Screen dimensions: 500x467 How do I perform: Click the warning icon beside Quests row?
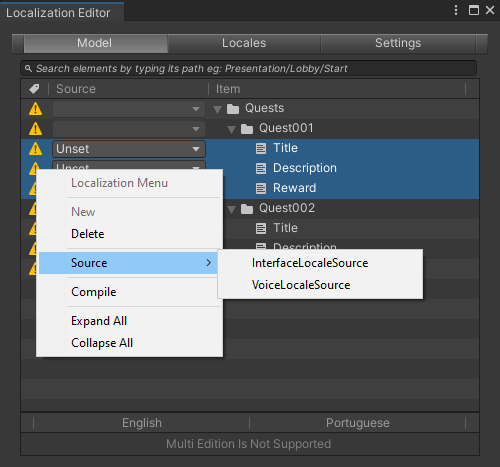point(35,109)
